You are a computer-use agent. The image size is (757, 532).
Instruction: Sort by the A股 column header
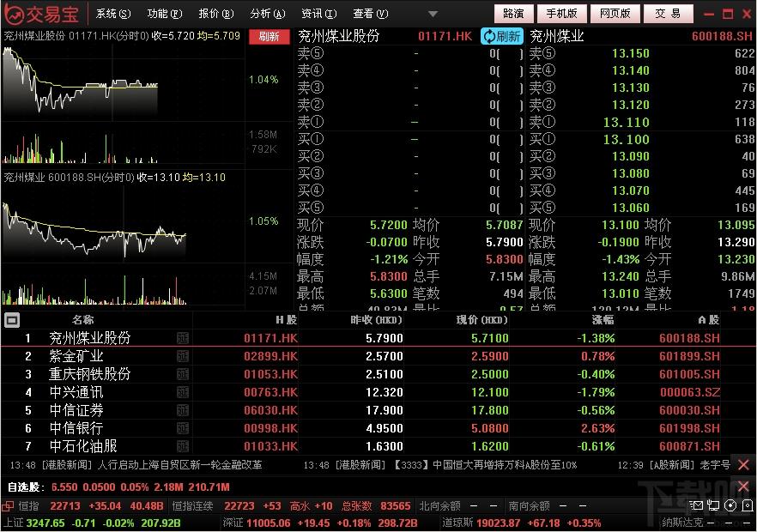(x=708, y=320)
